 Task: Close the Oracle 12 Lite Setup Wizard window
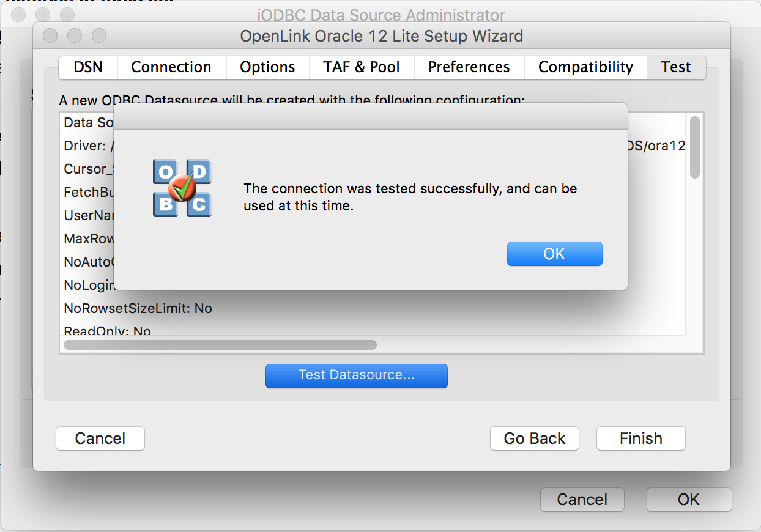click(x=50, y=36)
